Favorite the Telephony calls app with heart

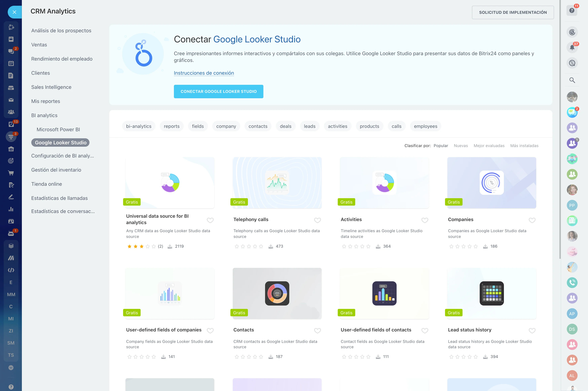pyautogui.click(x=317, y=220)
